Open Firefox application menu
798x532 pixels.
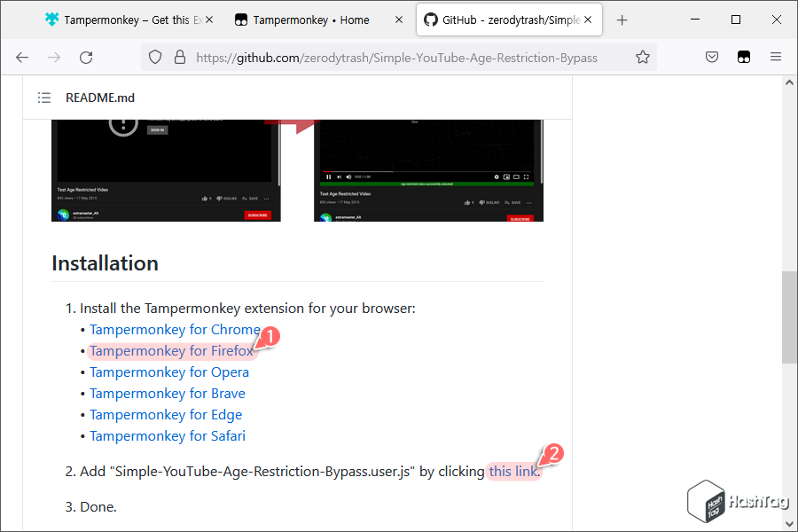(x=776, y=57)
